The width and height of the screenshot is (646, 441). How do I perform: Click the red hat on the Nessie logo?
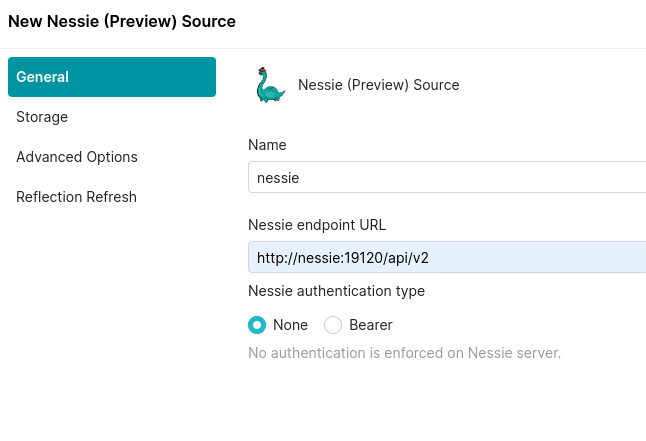click(262, 70)
